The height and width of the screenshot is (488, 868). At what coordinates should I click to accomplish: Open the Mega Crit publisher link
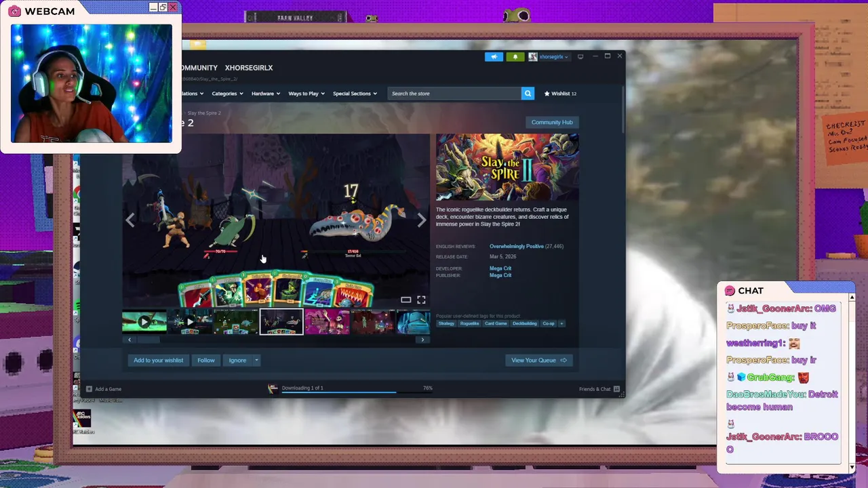coord(500,275)
